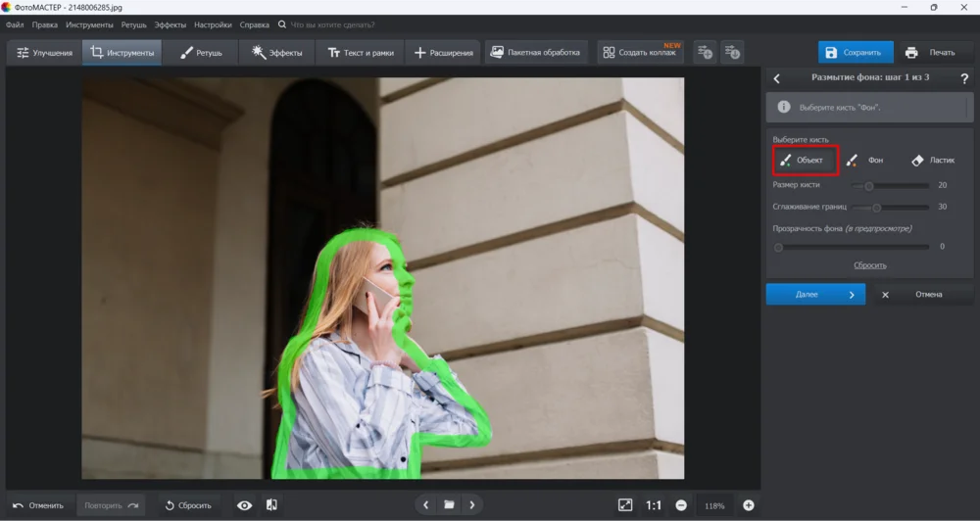Click the load preset icon with arrow
Image resolution: width=980 pixels, height=521 pixels.
[732, 52]
